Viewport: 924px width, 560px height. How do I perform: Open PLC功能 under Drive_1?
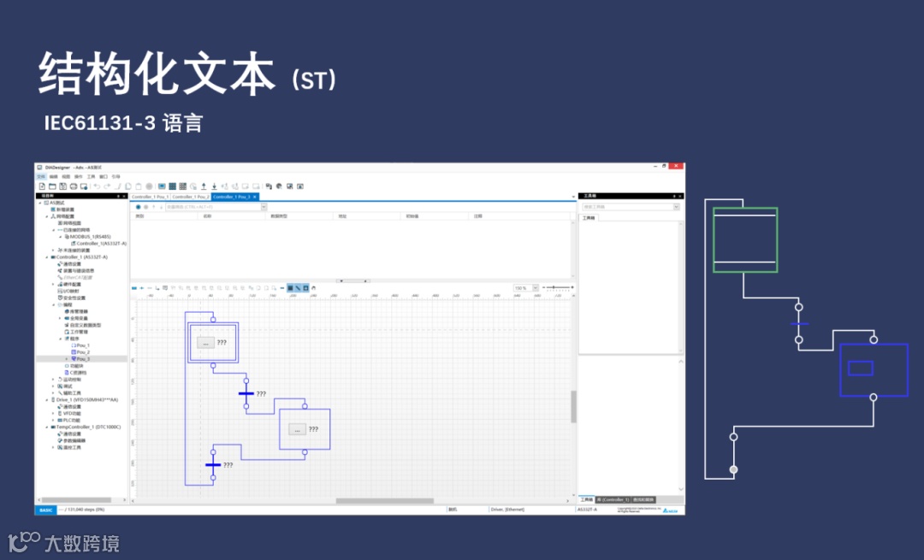coord(71,421)
